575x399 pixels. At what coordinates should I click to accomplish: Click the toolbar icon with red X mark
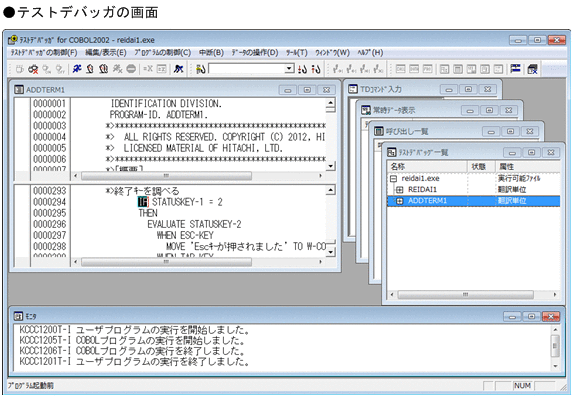click(33, 69)
